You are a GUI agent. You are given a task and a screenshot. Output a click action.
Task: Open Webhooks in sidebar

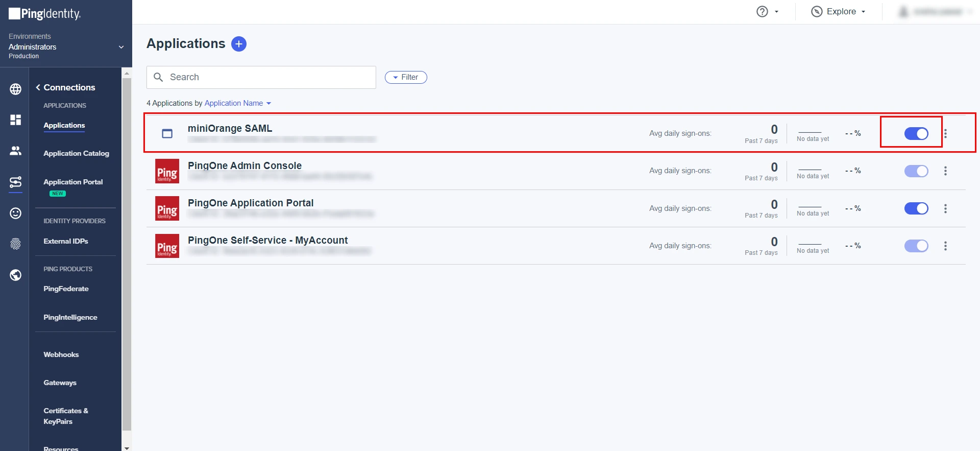click(x=61, y=354)
